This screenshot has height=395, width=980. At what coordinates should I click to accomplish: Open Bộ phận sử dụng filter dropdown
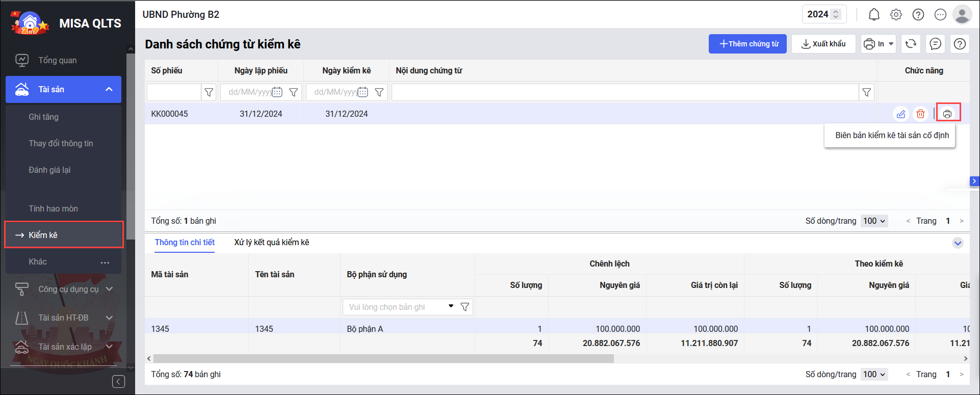coord(450,307)
